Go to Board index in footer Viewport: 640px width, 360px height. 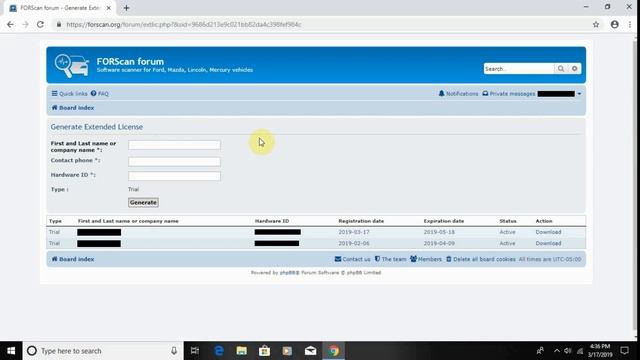pos(73,259)
